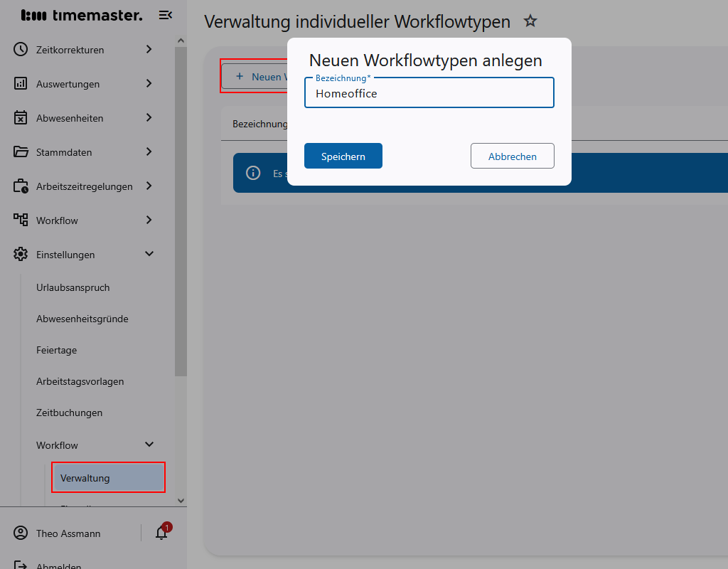Open notifications via the bell icon
This screenshot has height=569, width=728.
click(161, 533)
